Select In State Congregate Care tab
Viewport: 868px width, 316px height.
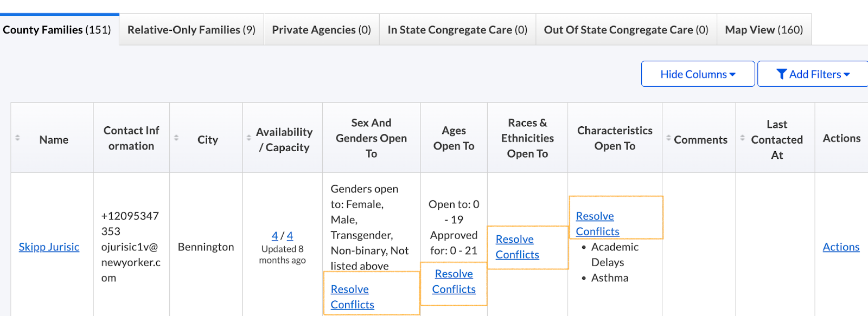[x=457, y=30]
